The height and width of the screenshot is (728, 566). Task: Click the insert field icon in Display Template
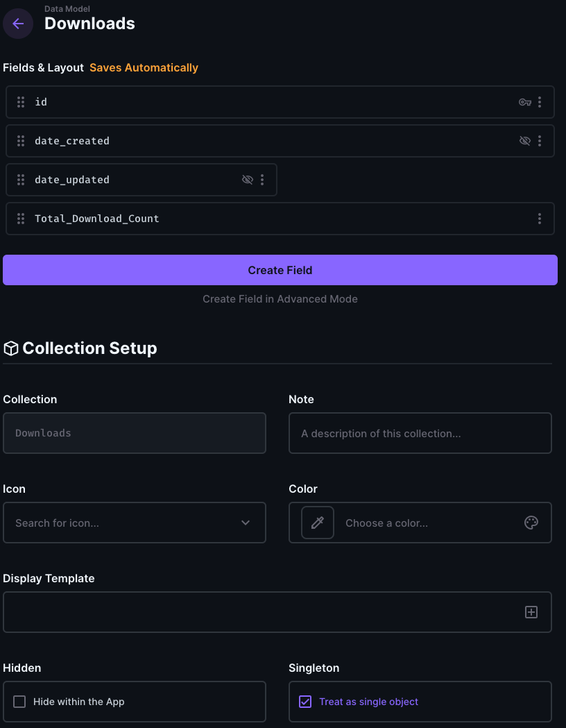coord(531,611)
